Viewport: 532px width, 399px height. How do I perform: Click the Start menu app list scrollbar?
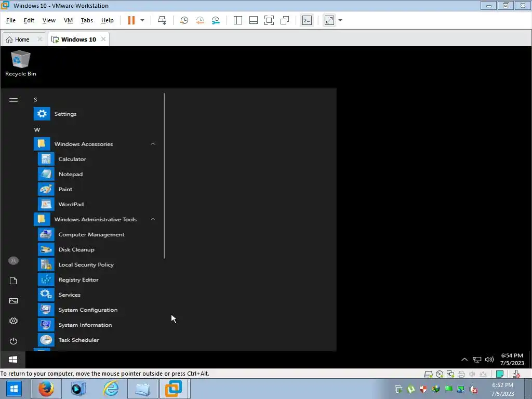tap(164, 176)
